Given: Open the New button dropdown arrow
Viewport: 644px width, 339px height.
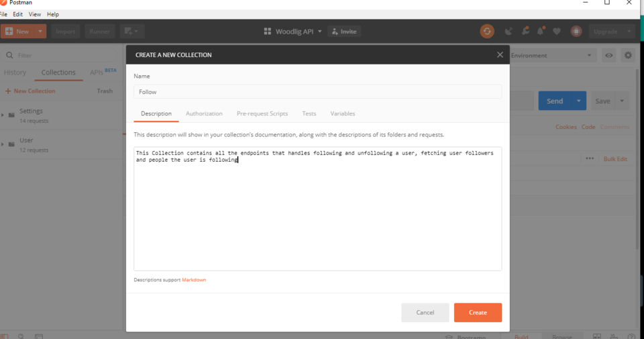Looking at the screenshot, I should 40,32.
